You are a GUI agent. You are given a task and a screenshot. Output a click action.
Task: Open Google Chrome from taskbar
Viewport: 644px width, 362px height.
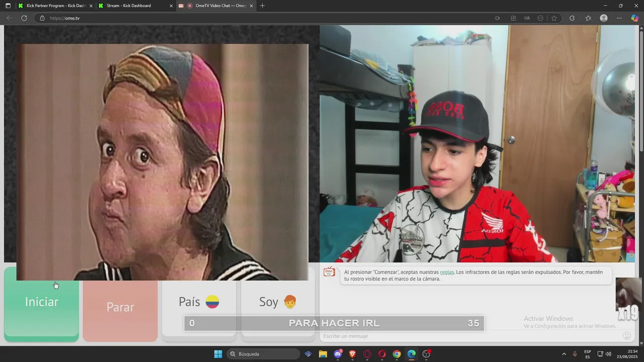coord(396,354)
